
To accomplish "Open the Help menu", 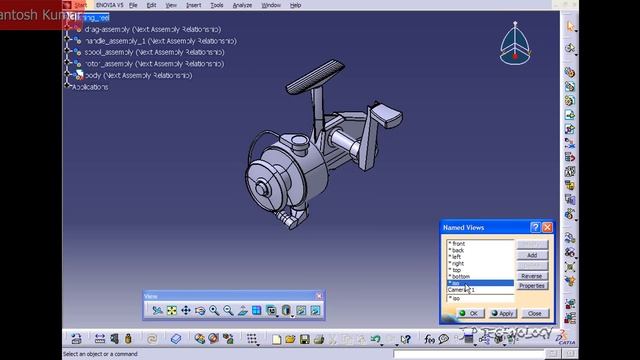I will 296,5.
